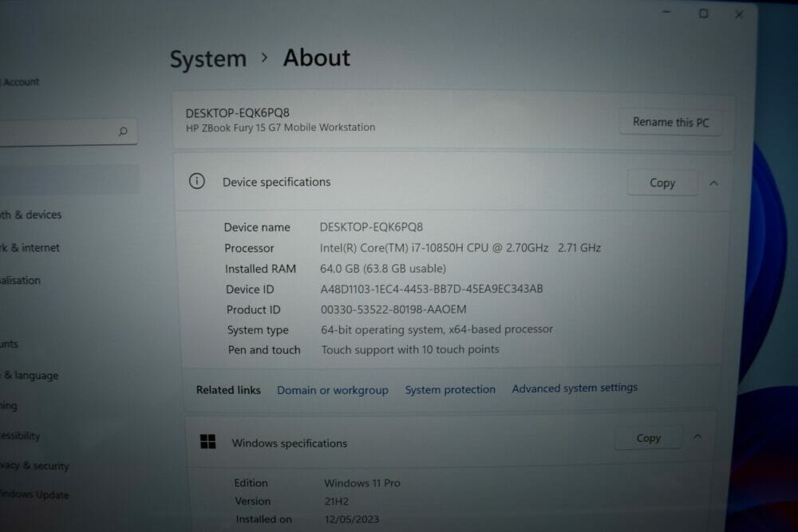Copy the Windows specifications
The height and width of the screenshot is (532, 798).
tap(648, 438)
